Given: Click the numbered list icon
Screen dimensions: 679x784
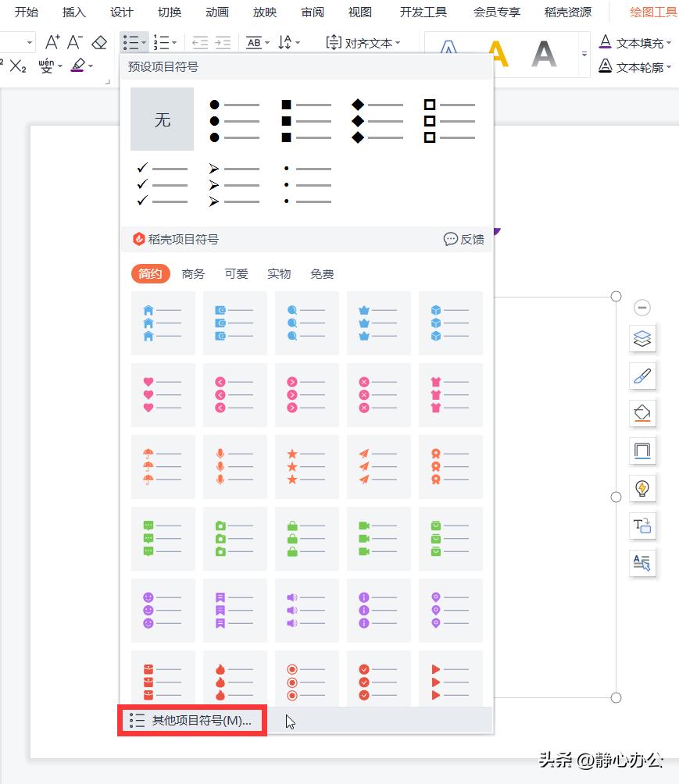Looking at the screenshot, I should click(161, 43).
